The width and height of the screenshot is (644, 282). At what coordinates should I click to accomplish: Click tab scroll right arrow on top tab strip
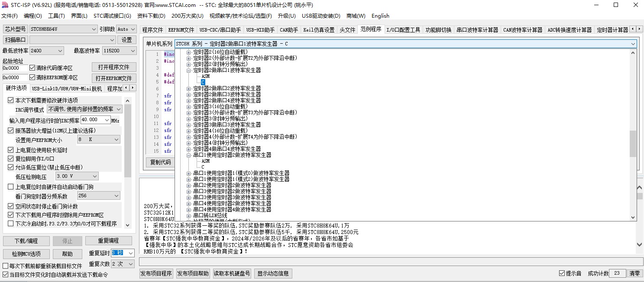[x=639, y=29]
